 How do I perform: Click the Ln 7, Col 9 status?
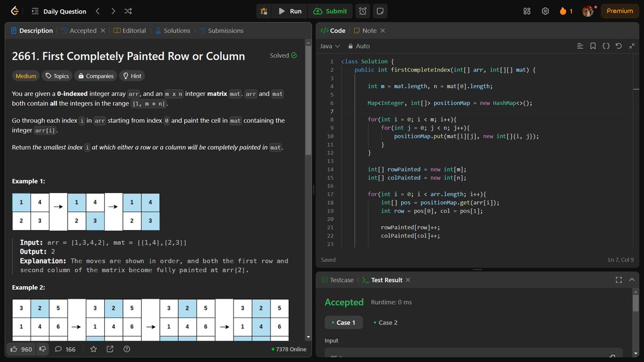pyautogui.click(x=620, y=260)
